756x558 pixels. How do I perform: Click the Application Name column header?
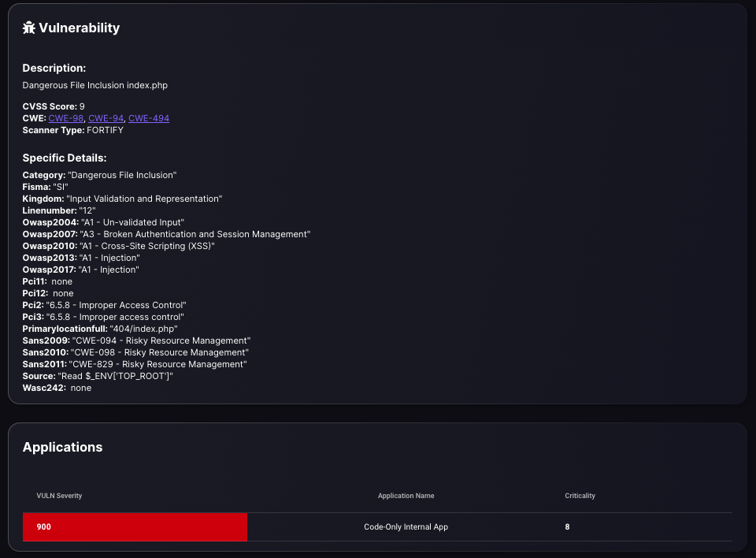pyautogui.click(x=406, y=496)
